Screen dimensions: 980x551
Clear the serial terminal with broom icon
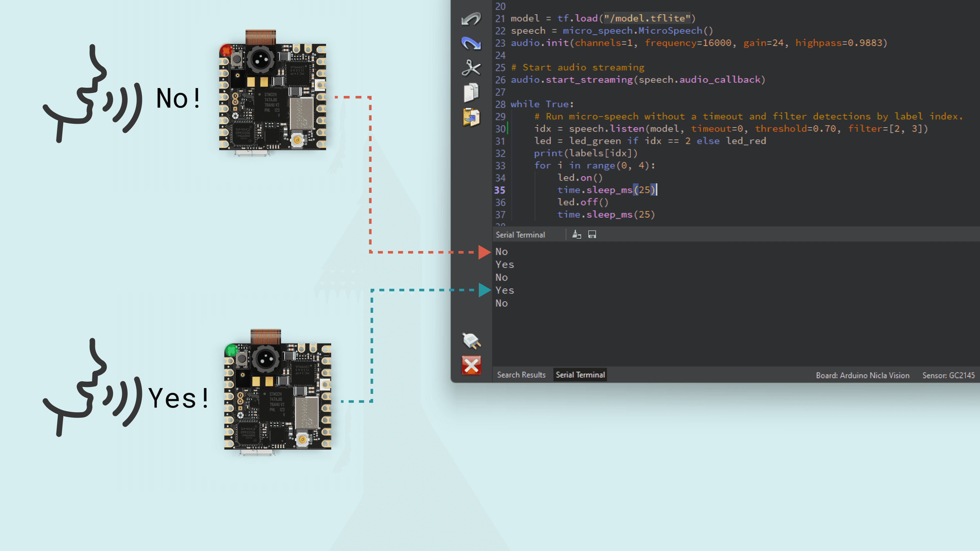(x=576, y=235)
